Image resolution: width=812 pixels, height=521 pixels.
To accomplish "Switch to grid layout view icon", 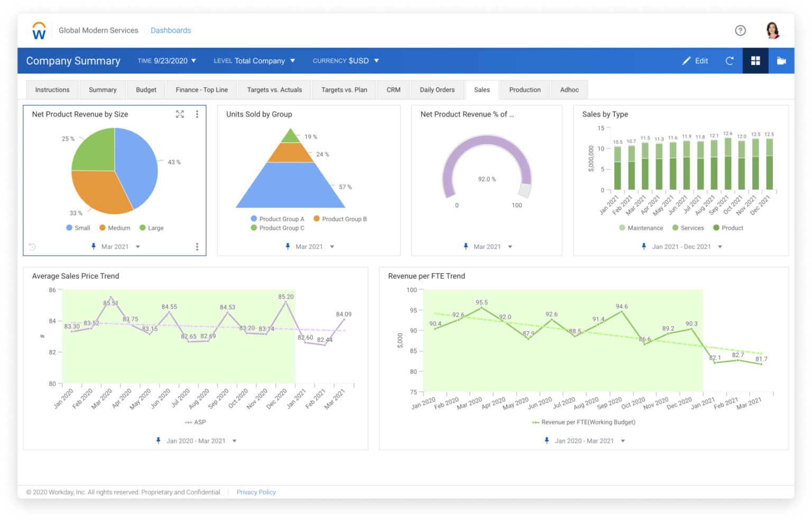I will tap(755, 60).
